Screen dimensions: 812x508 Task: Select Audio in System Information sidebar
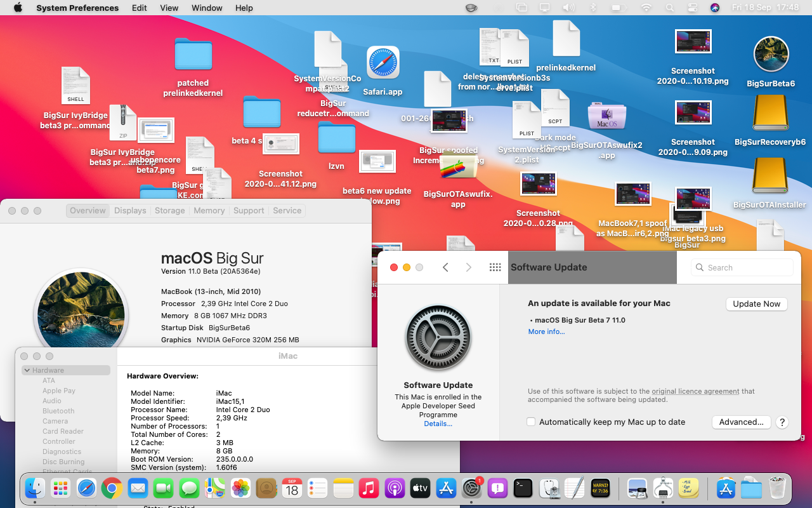[x=52, y=401]
